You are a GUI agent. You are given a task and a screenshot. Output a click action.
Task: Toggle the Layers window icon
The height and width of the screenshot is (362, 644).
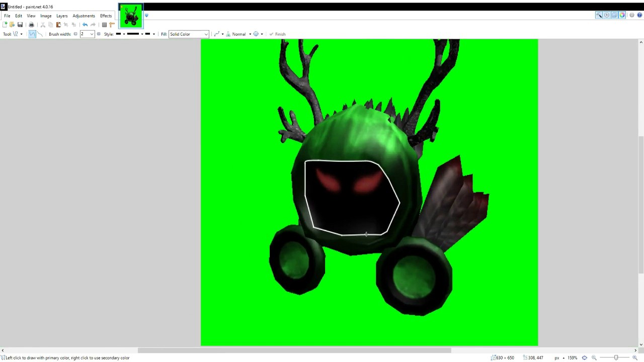pyautogui.click(x=614, y=15)
